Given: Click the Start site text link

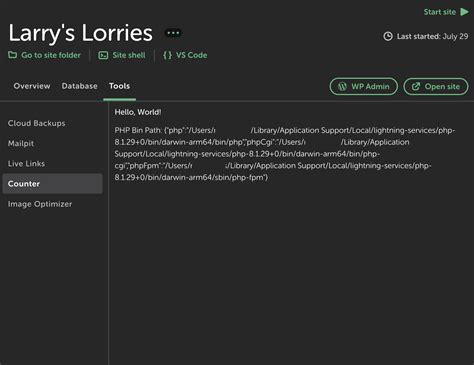Looking at the screenshot, I should (440, 12).
